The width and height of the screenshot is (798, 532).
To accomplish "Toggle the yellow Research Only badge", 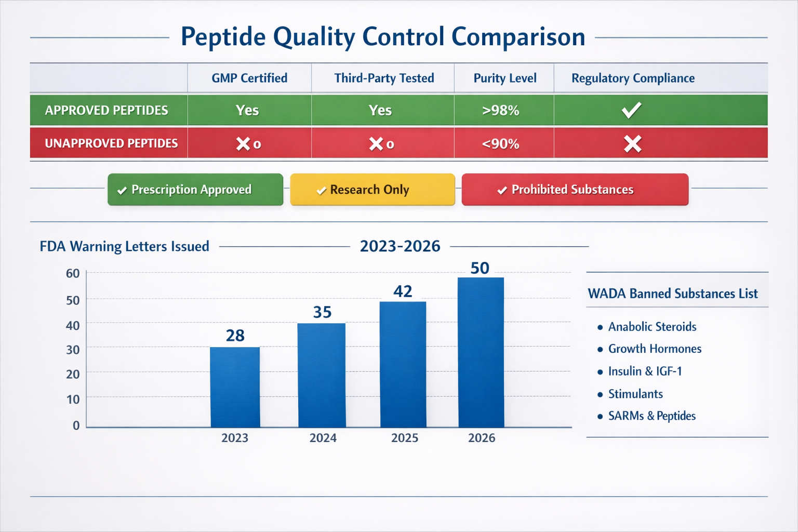I will (x=372, y=190).
